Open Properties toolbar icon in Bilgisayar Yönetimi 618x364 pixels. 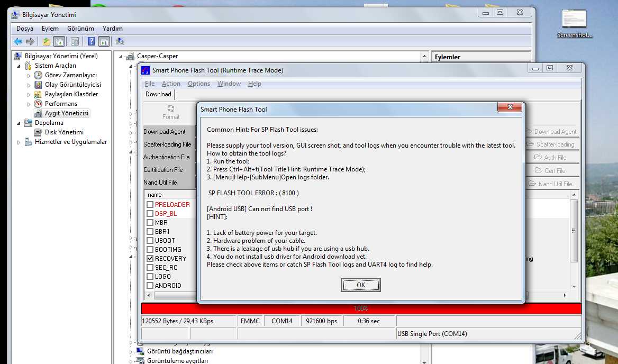coord(75,41)
